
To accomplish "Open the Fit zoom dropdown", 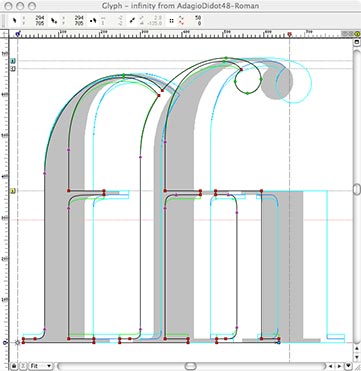I will click(x=41, y=366).
